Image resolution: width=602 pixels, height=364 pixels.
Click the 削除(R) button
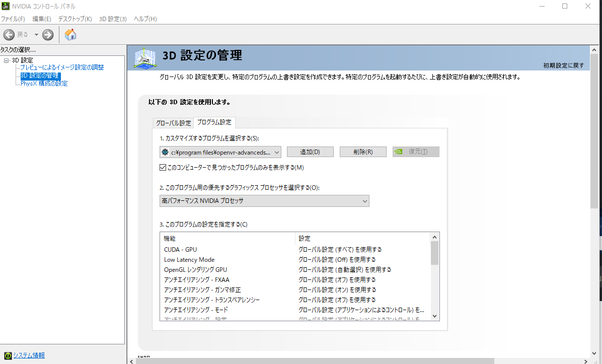tap(363, 152)
